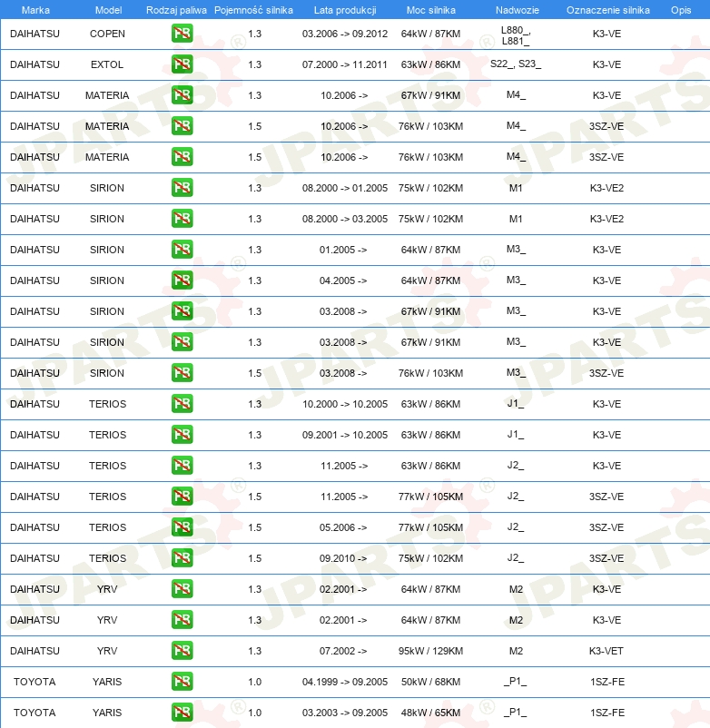This screenshot has width=710, height=728.
Task: Select 75kW / 102KM in TERIOS 09.2010 row
Action: tap(430, 558)
